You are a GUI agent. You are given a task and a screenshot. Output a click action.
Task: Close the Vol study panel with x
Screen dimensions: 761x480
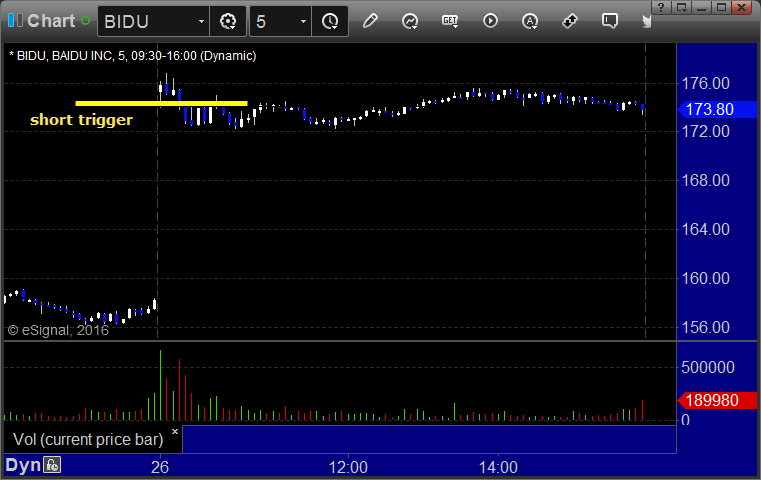pos(175,431)
